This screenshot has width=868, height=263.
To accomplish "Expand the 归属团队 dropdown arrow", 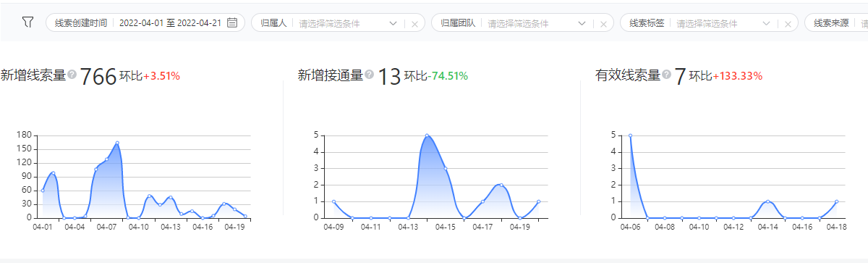I will click(582, 23).
